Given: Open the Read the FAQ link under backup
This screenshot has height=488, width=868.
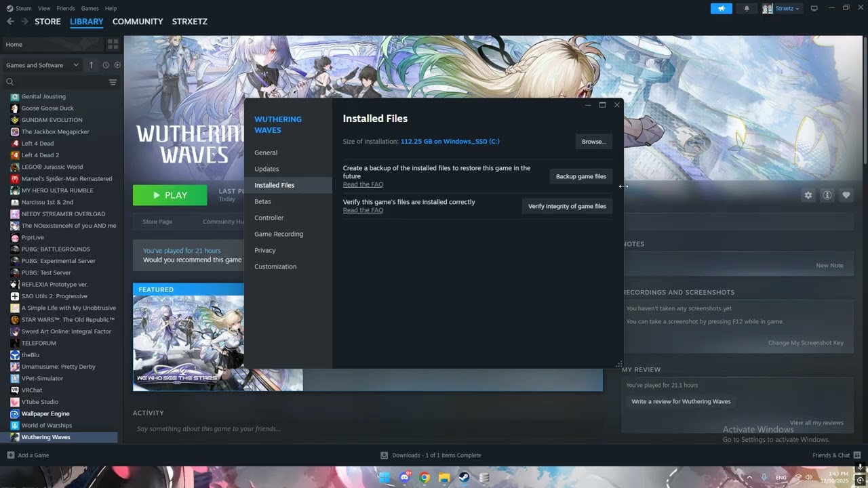Looking at the screenshot, I should (363, 184).
